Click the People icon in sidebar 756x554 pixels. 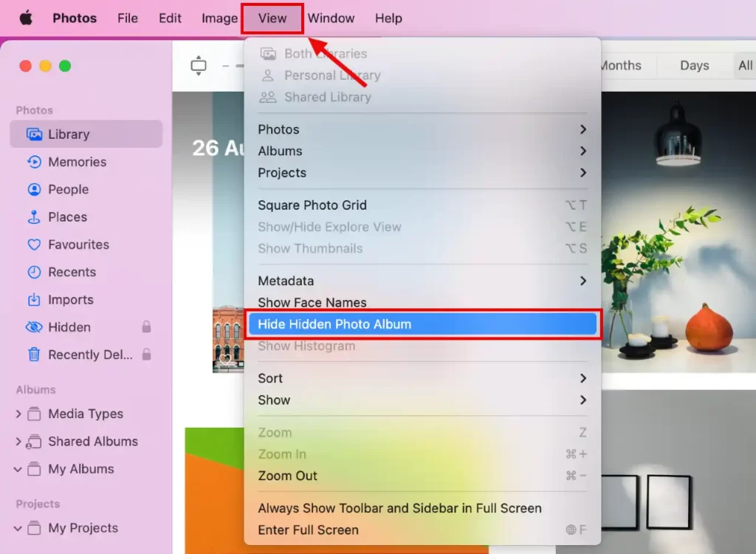(x=34, y=189)
